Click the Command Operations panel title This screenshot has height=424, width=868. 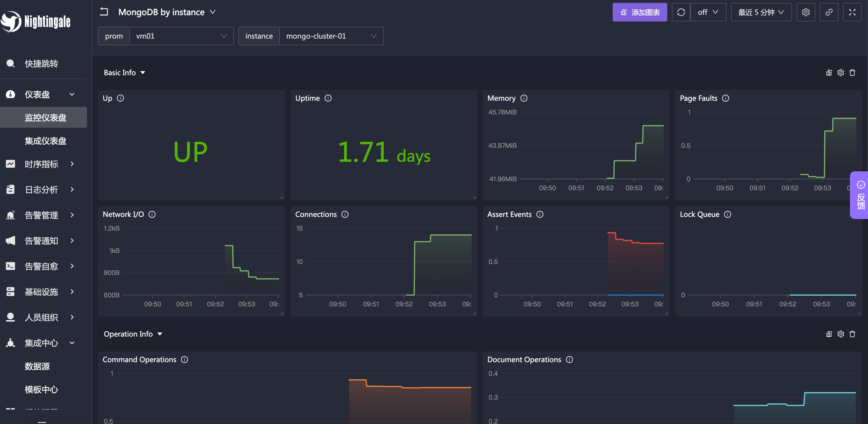tap(139, 359)
